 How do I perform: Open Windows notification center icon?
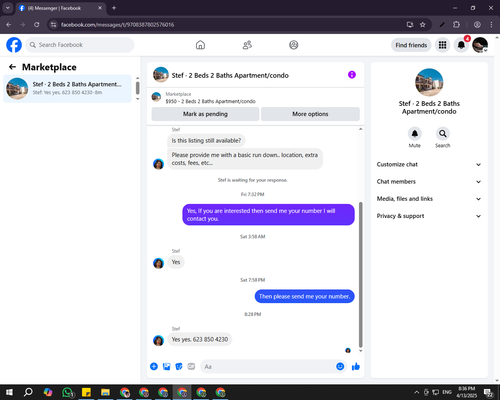[x=488, y=392]
